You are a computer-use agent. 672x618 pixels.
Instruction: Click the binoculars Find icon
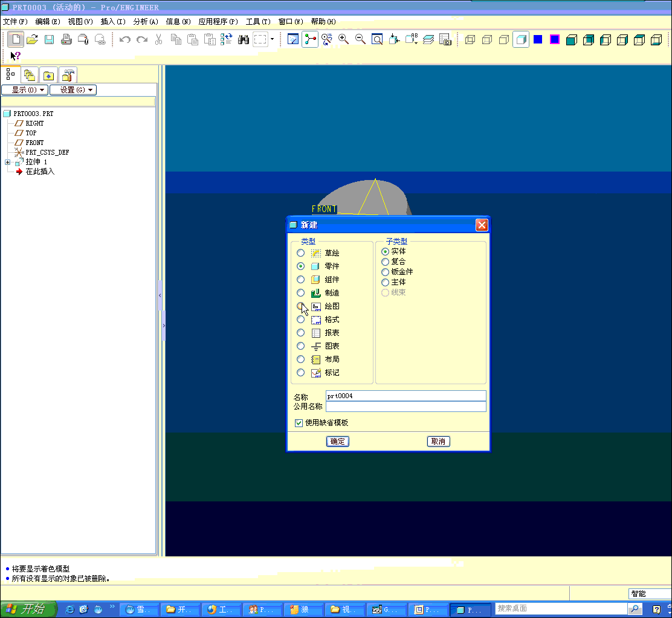(x=244, y=40)
